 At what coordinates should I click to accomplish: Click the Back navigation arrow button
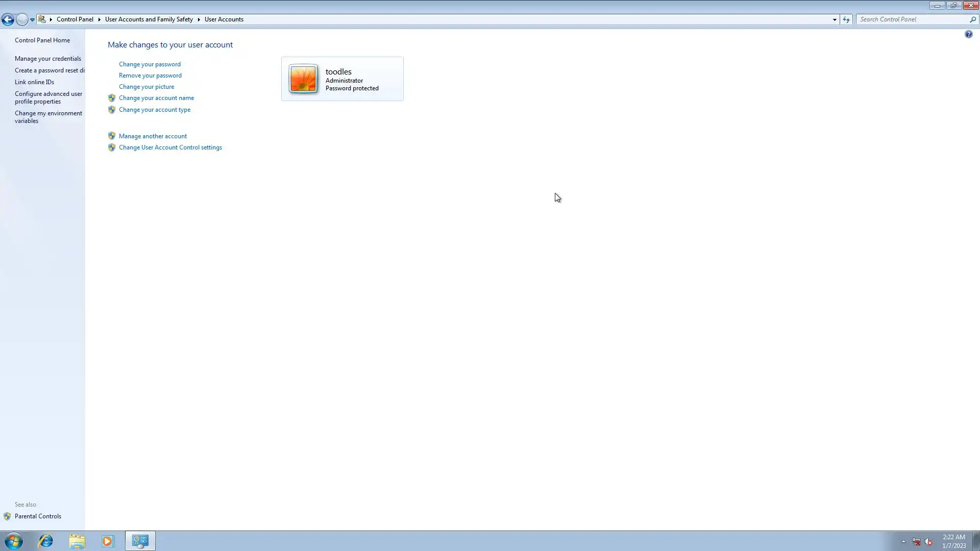click(x=8, y=19)
